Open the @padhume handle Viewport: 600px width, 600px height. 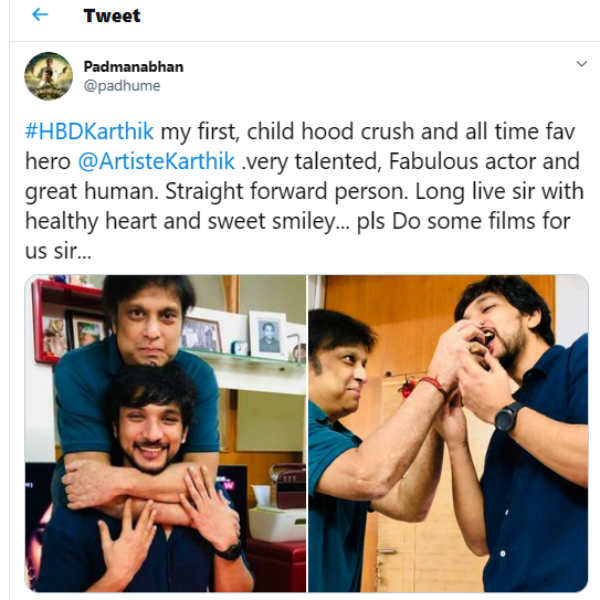pyautogui.click(x=122, y=86)
